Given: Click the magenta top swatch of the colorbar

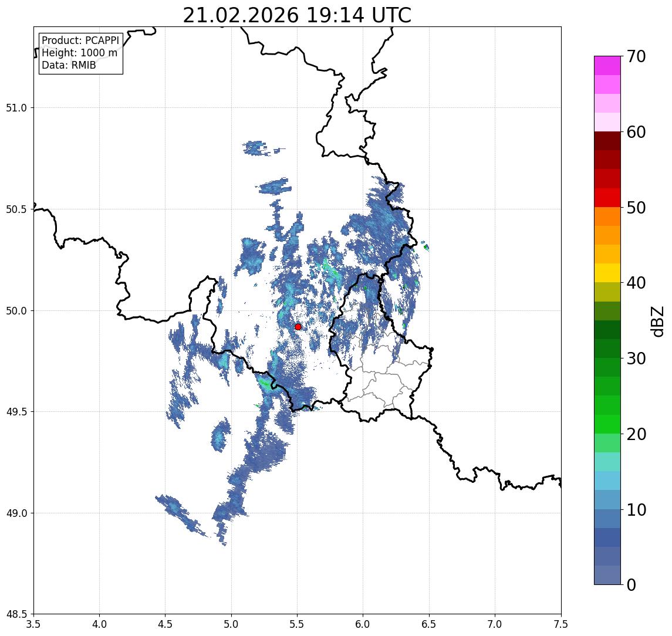Looking at the screenshot, I should (607, 66).
